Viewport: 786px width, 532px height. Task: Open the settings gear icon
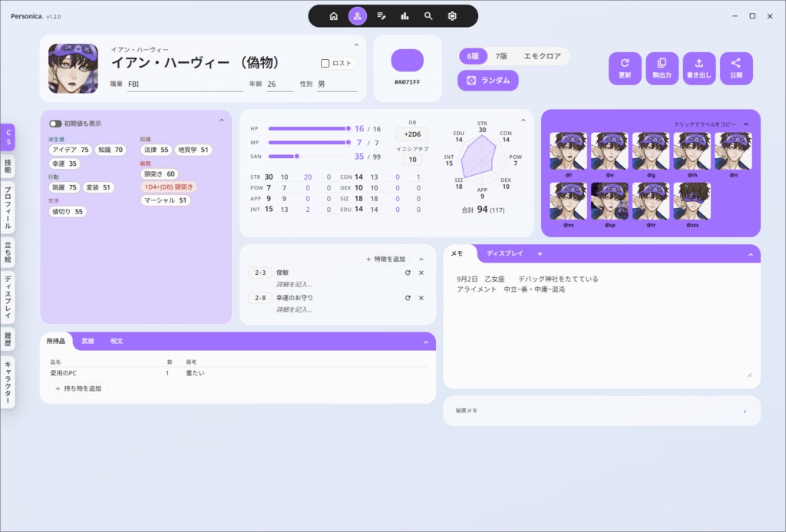click(x=452, y=16)
